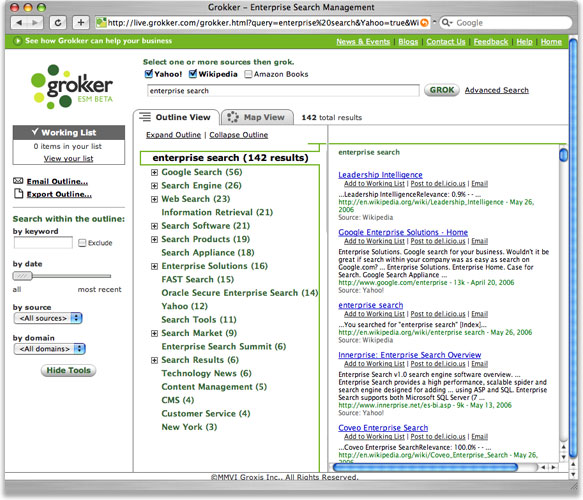Switch to the Map View tab

[x=257, y=117]
